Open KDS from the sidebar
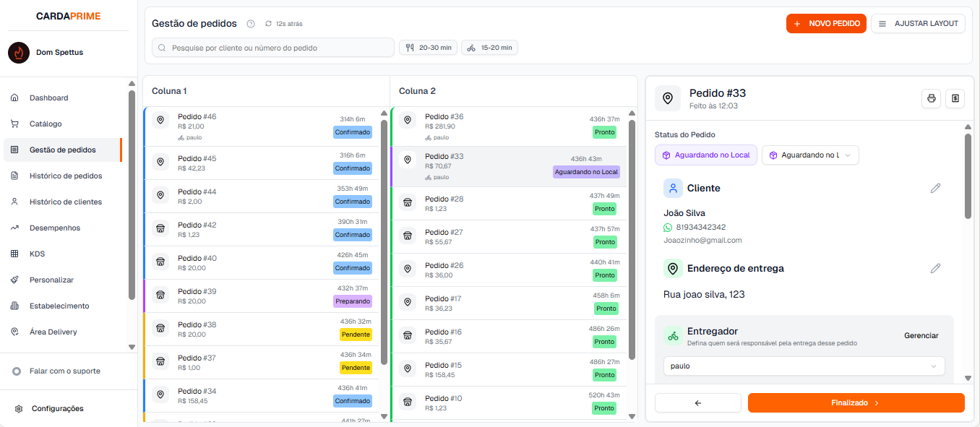980x427 pixels. pyautogui.click(x=37, y=254)
